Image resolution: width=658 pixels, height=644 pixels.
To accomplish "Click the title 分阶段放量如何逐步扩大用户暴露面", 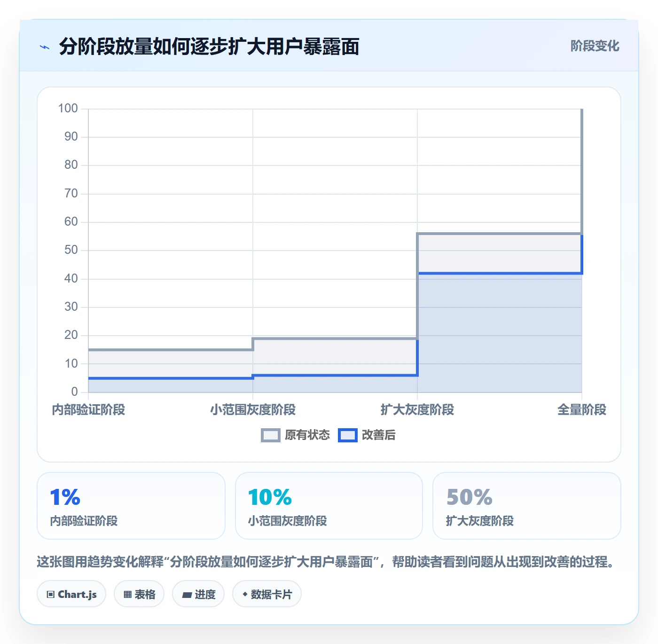I will coord(209,47).
